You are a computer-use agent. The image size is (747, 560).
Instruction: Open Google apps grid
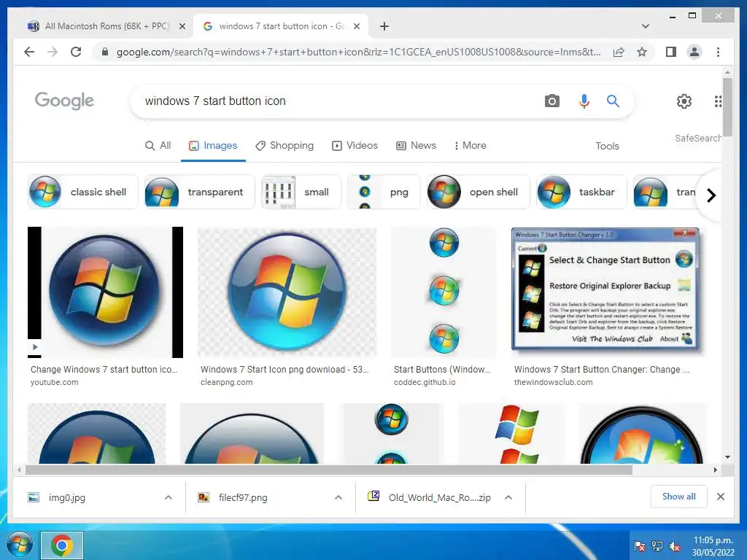[718, 101]
